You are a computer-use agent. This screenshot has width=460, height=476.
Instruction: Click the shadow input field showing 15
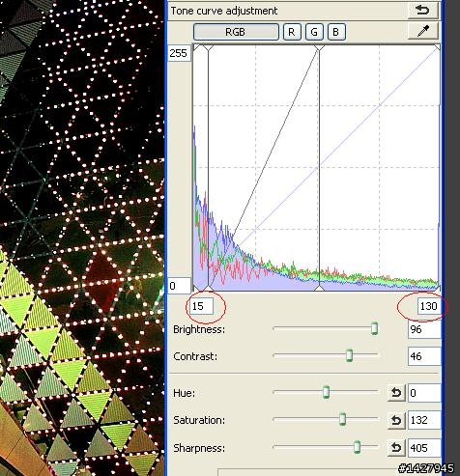tap(201, 306)
